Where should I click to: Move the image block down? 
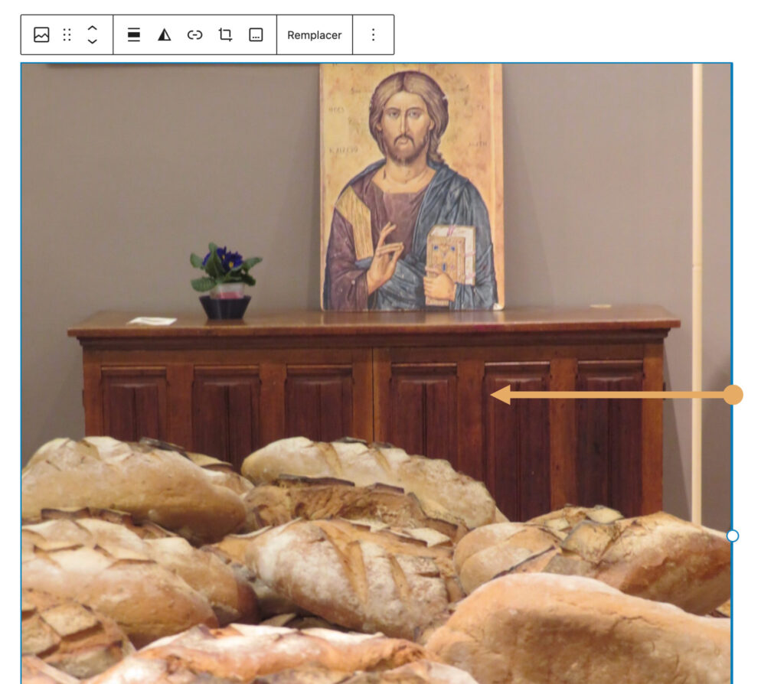click(93, 41)
